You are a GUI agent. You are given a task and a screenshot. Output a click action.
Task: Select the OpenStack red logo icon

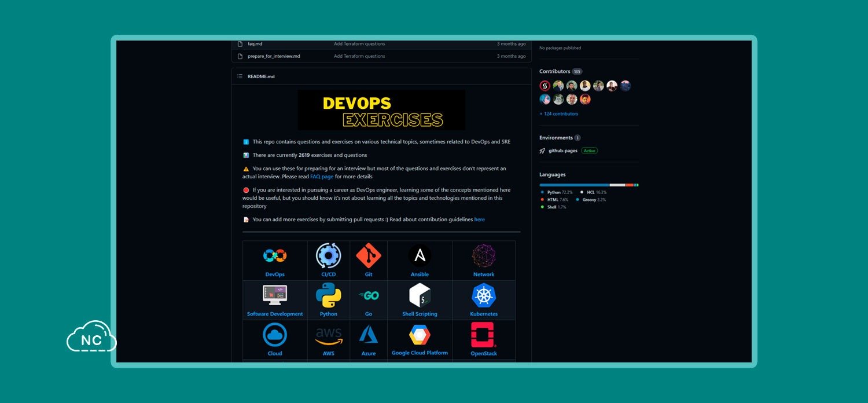click(484, 335)
